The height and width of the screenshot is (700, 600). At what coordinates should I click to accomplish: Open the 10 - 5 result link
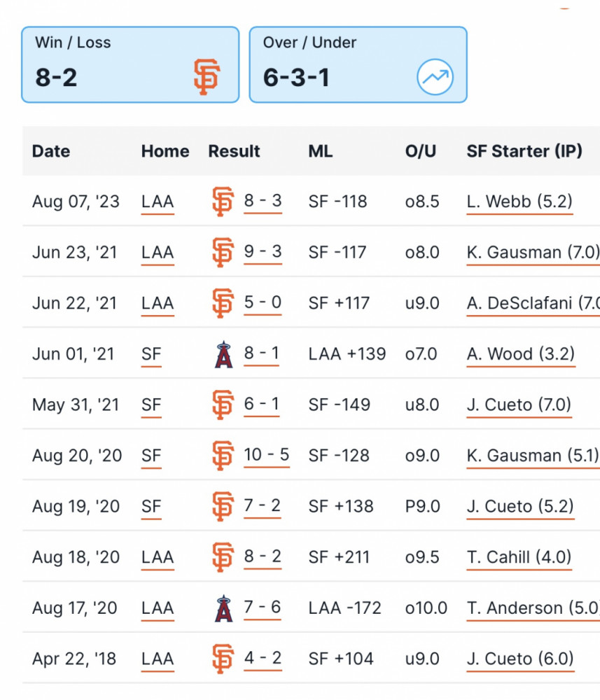pos(267,456)
